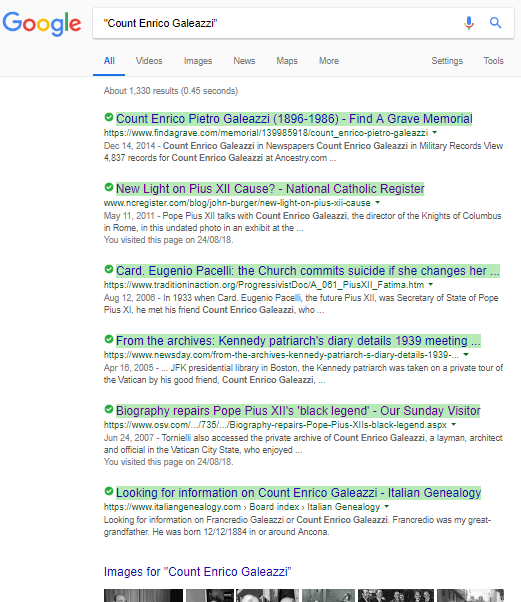Click green checkmark beside National Catholic Register result
The height and width of the screenshot is (602, 521).
(x=109, y=187)
